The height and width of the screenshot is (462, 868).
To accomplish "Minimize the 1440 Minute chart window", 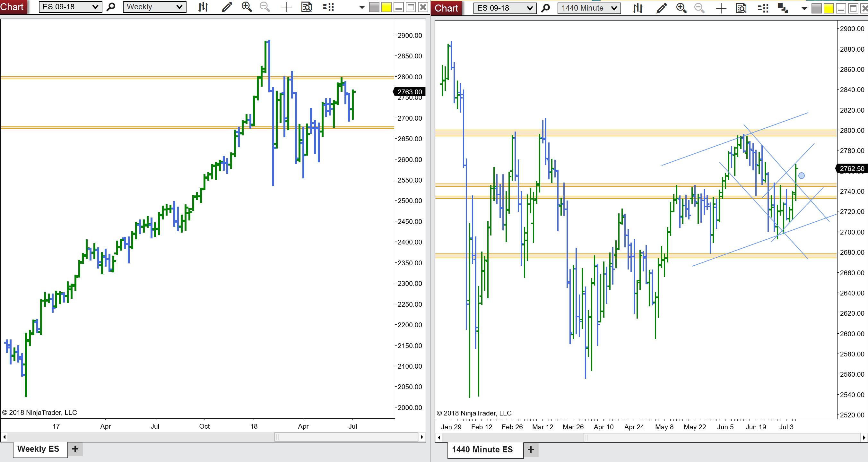I will click(x=841, y=8).
